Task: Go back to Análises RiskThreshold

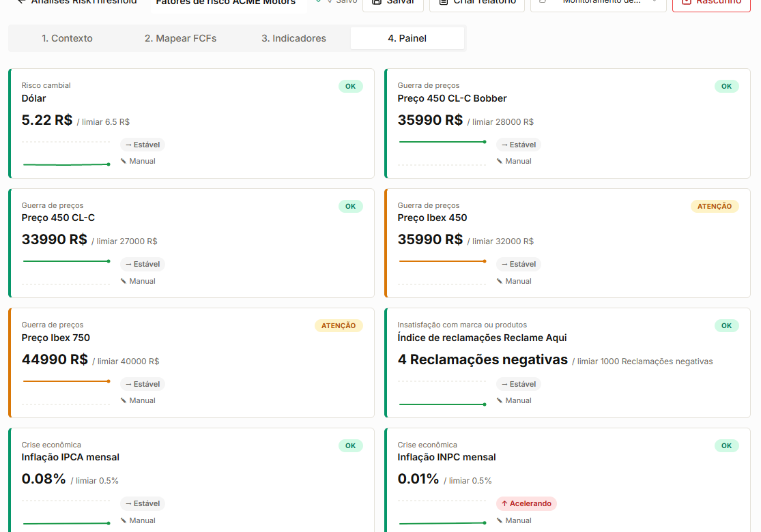Action: [76, 2]
